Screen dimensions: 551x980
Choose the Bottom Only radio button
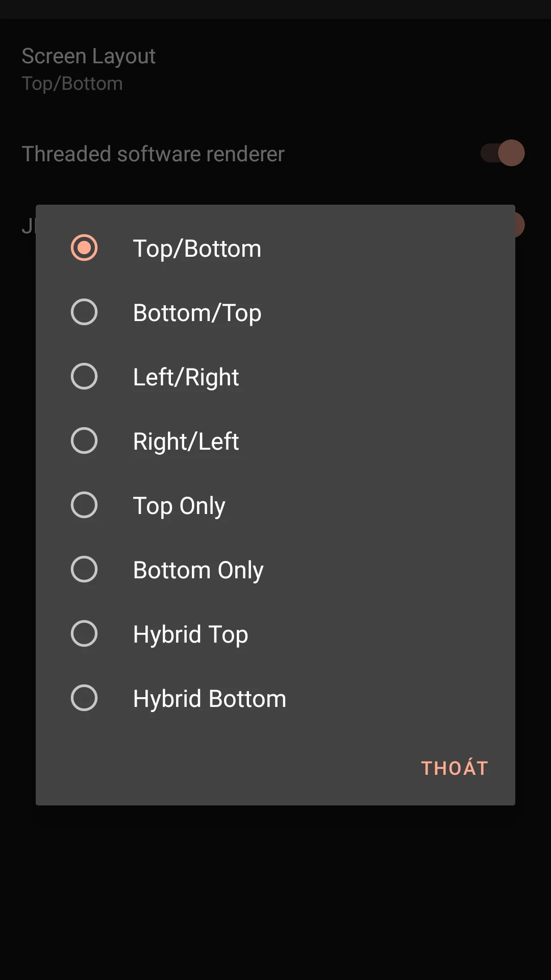point(84,570)
